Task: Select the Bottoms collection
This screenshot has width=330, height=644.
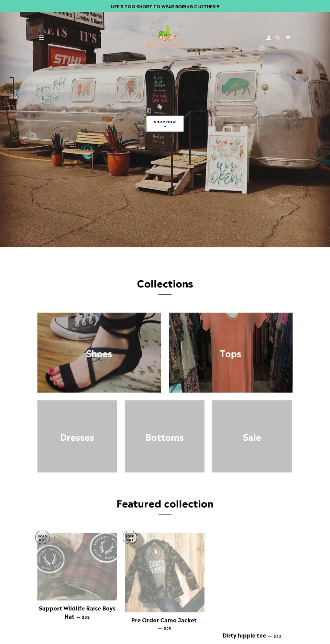Action: (x=165, y=436)
